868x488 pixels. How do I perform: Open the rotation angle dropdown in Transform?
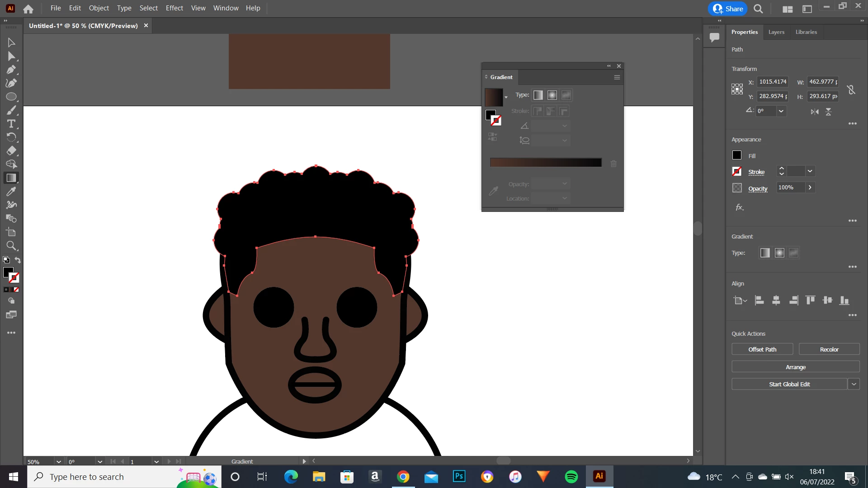tap(781, 111)
